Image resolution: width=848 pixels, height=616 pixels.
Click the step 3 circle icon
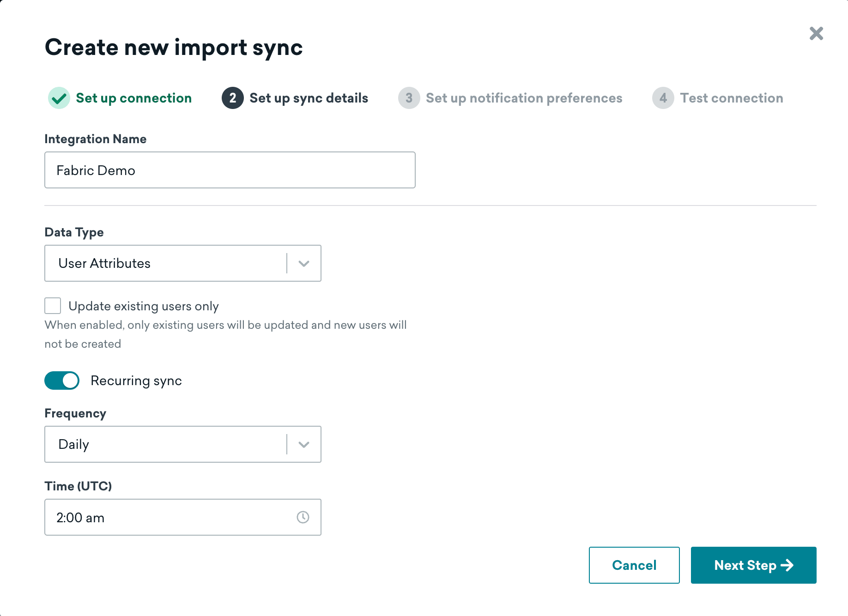(x=408, y=98)
